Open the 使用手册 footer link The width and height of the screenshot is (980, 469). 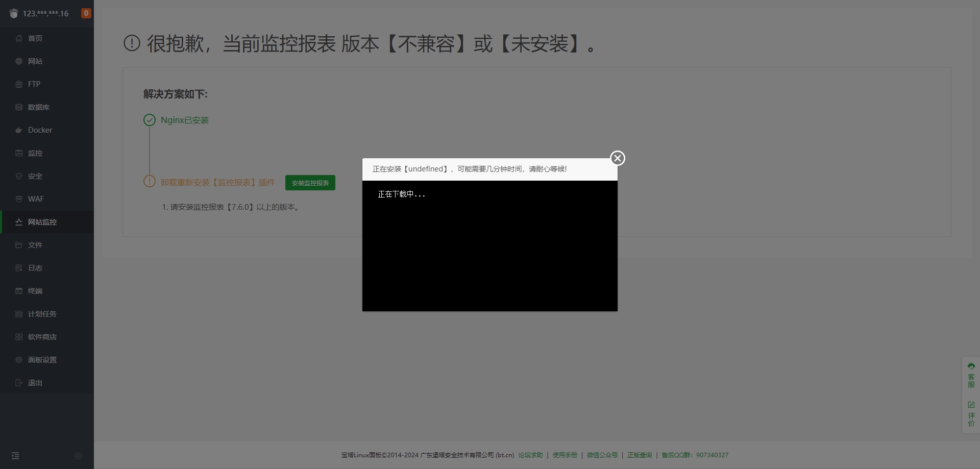coord(565,455)
